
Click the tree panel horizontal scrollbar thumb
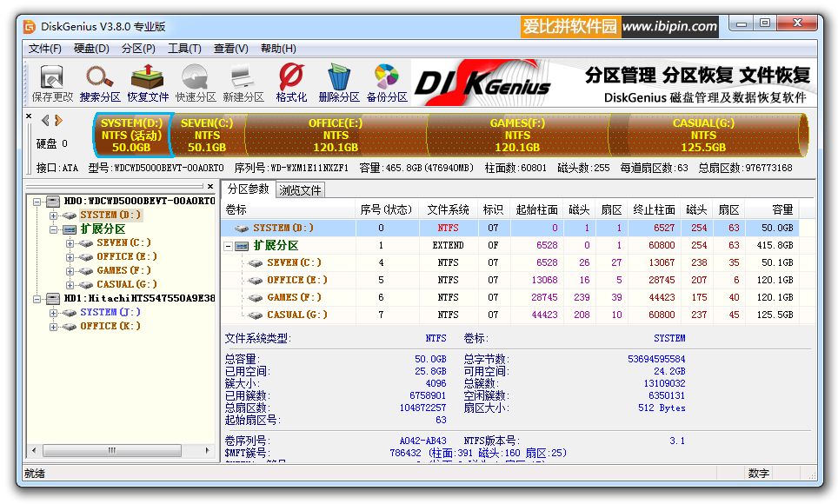[x=111, y=450]
